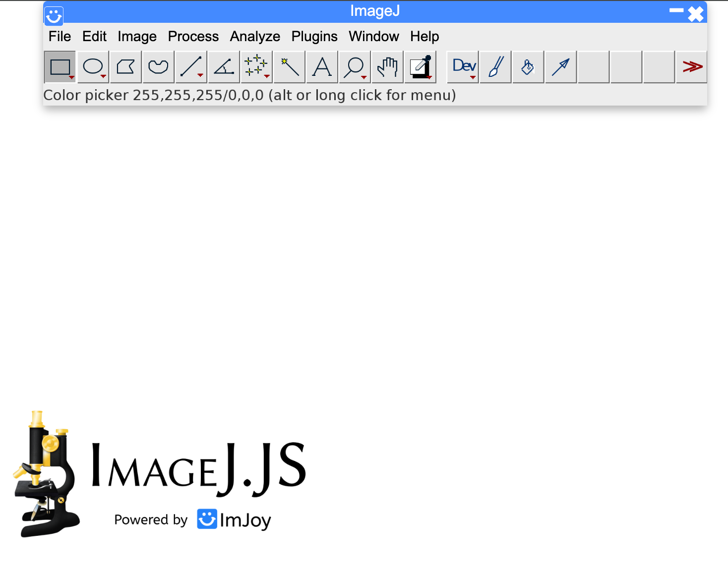This screenshot has width=728, height=572.
Task: Select the Polygon selection tool
Action: (x=125, y=67)
